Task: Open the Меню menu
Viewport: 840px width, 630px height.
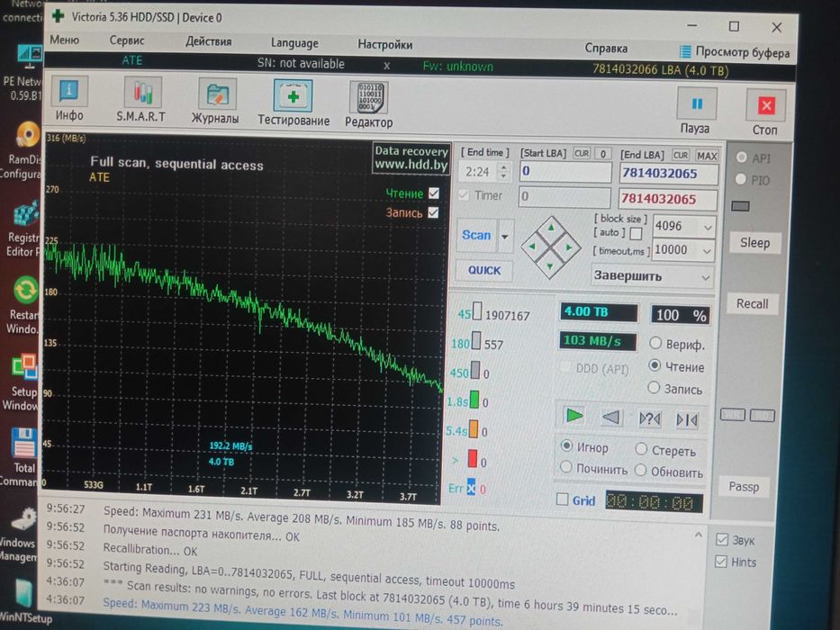Action: [x=64, y=40]
